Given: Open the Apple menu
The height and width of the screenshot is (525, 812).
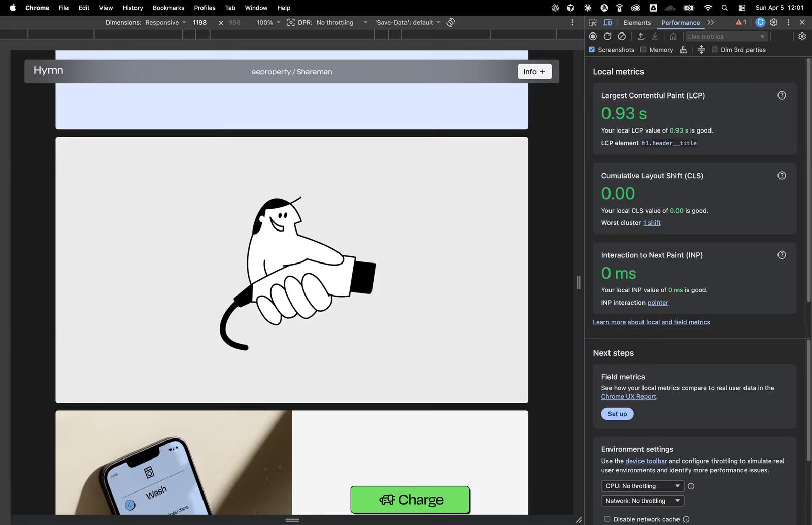Looking at the screenshot, I should pos(13,8).
